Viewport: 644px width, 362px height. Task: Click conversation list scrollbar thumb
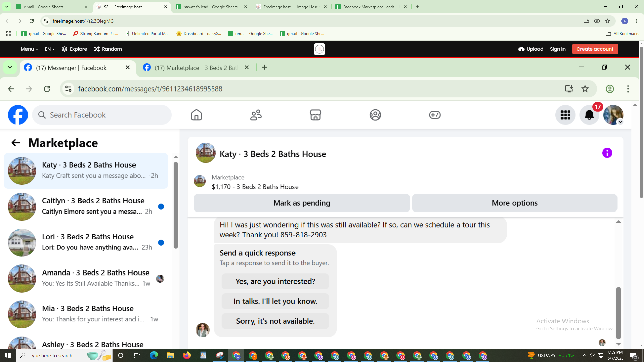point(176,204)
